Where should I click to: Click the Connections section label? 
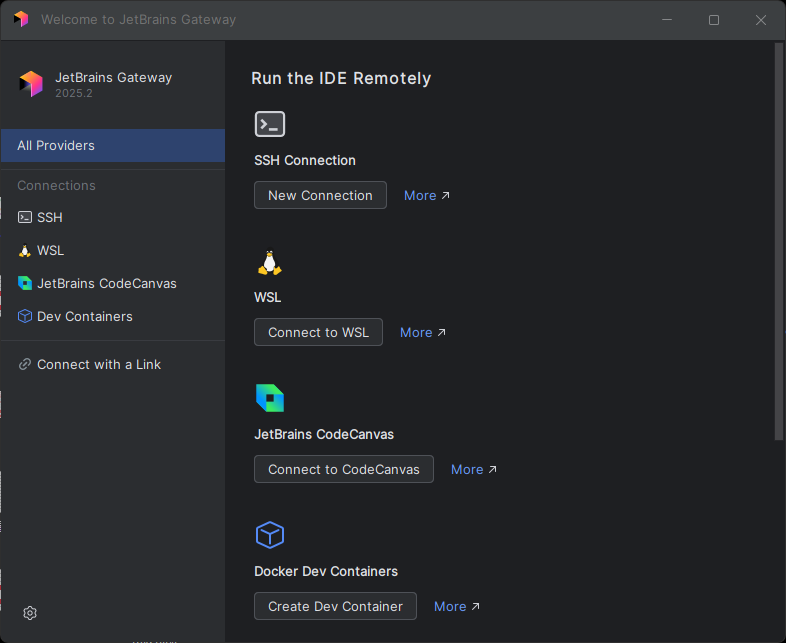(56, 185)
